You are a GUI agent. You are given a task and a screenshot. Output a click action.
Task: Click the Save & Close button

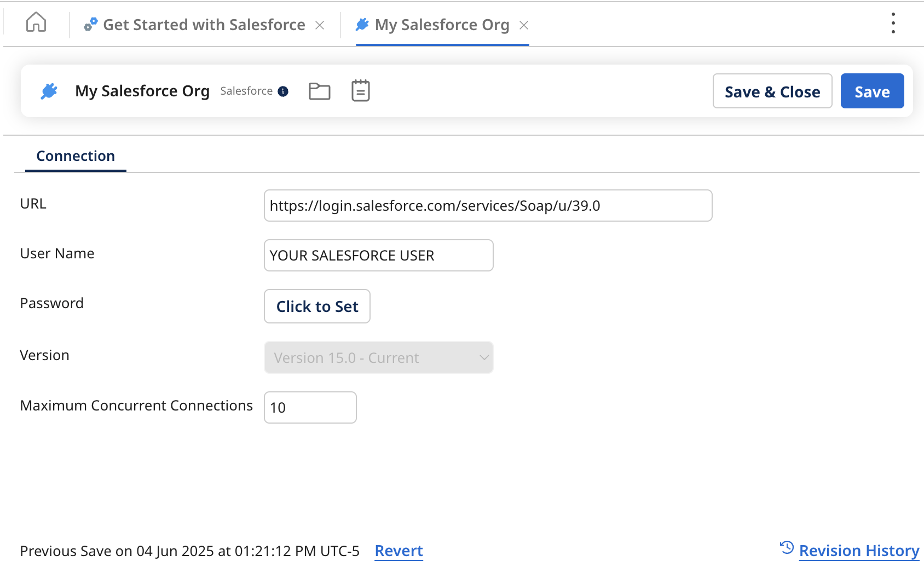(772, 91)
